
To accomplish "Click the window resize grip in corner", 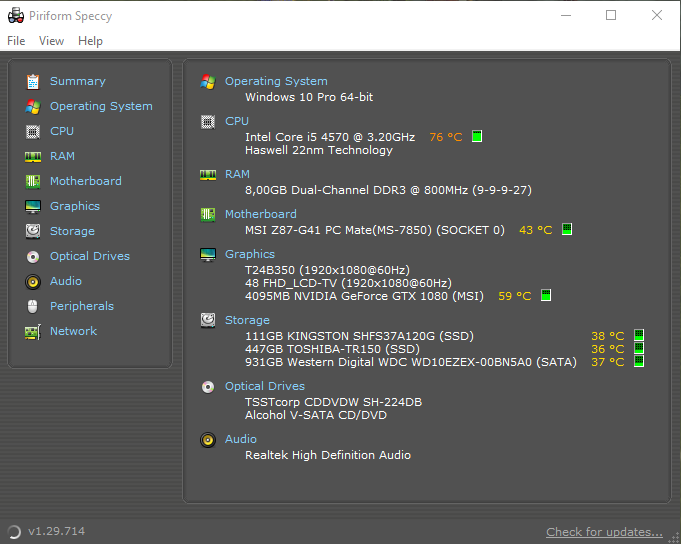I will pyautogui.click(x=674, y=538).
